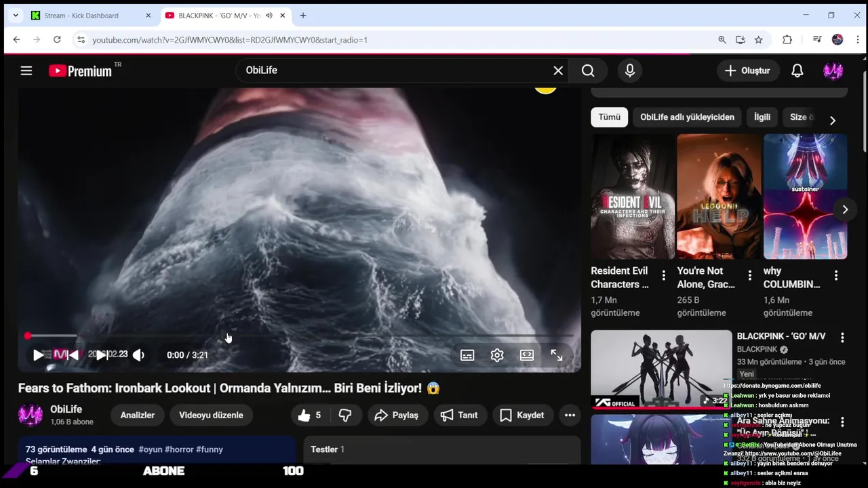Toggle subtitles with the captions button

467,355
